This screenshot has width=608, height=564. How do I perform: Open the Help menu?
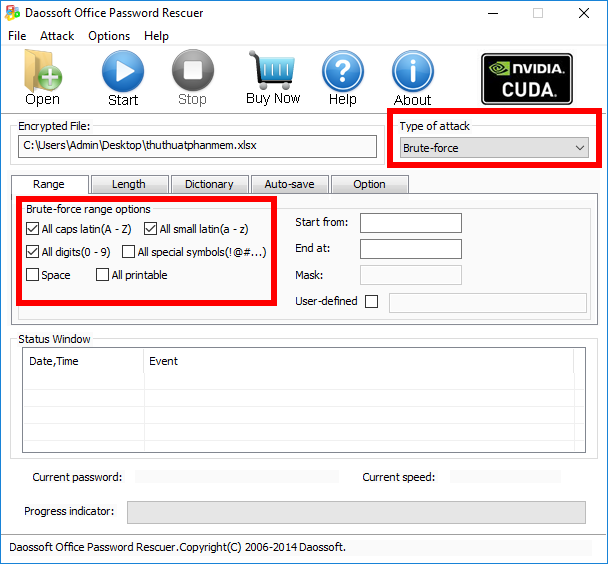pos(156,36)
